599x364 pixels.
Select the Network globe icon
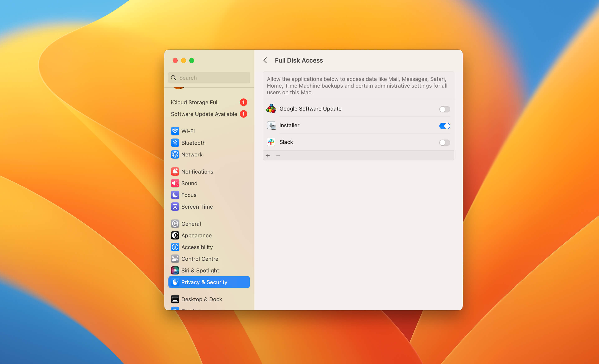pos(175,154)
